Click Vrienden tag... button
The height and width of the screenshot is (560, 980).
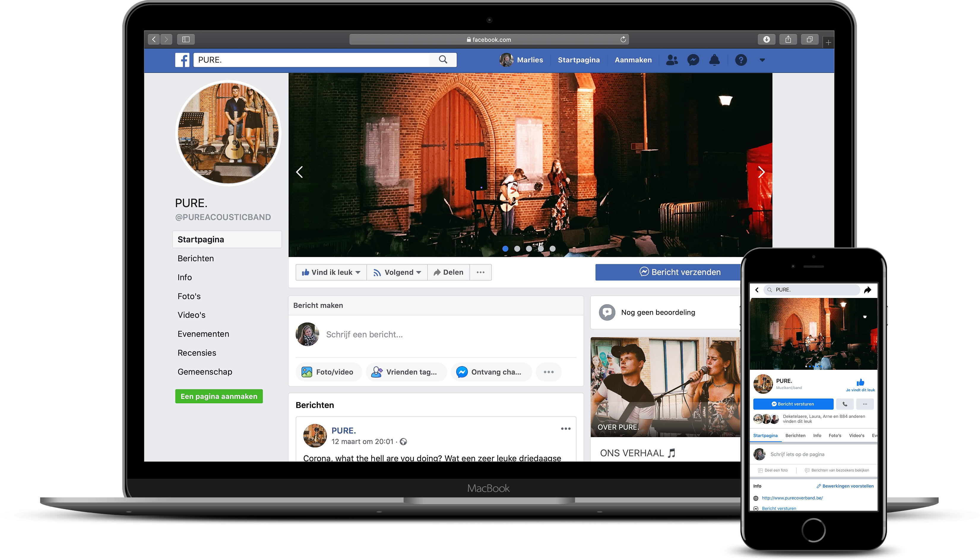pyautogui.click(x=406, y=372)
